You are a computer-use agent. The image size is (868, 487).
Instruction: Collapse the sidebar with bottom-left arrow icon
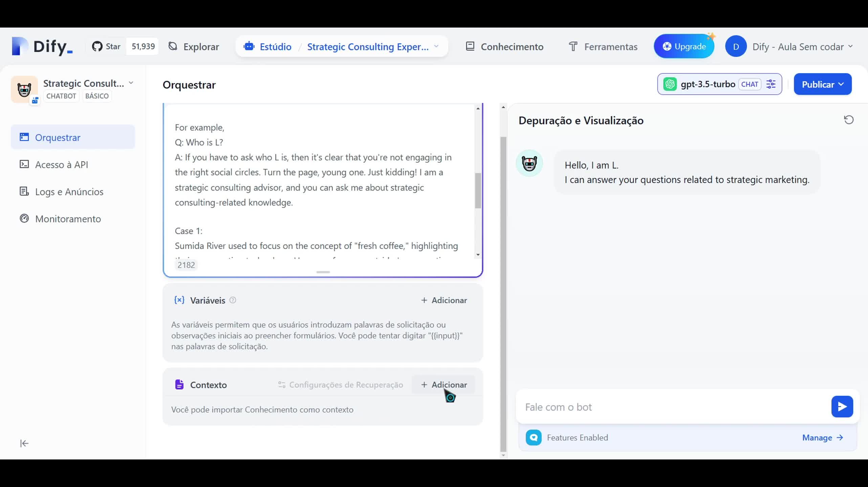(x=24, y=443)
